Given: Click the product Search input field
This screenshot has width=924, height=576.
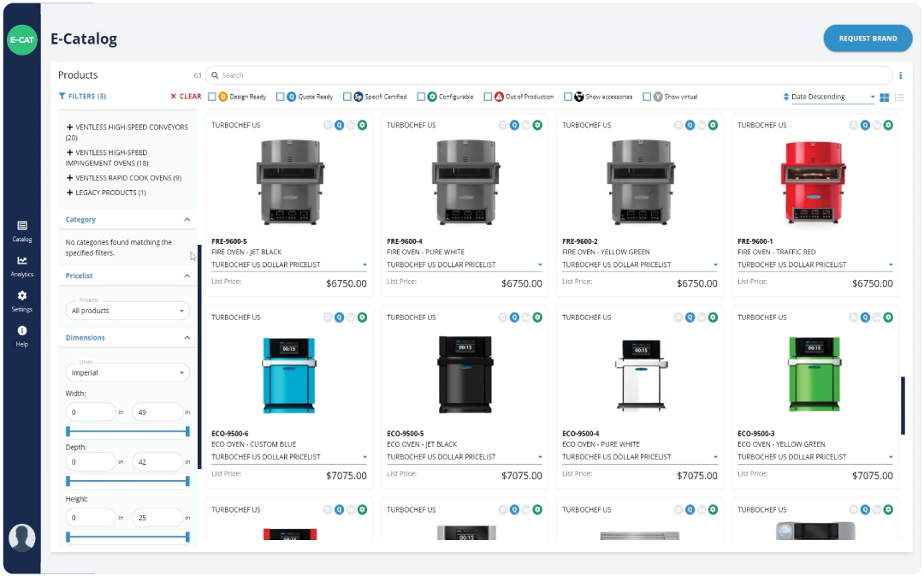Looking at the screenshot, I should click(x=548, y=75).
